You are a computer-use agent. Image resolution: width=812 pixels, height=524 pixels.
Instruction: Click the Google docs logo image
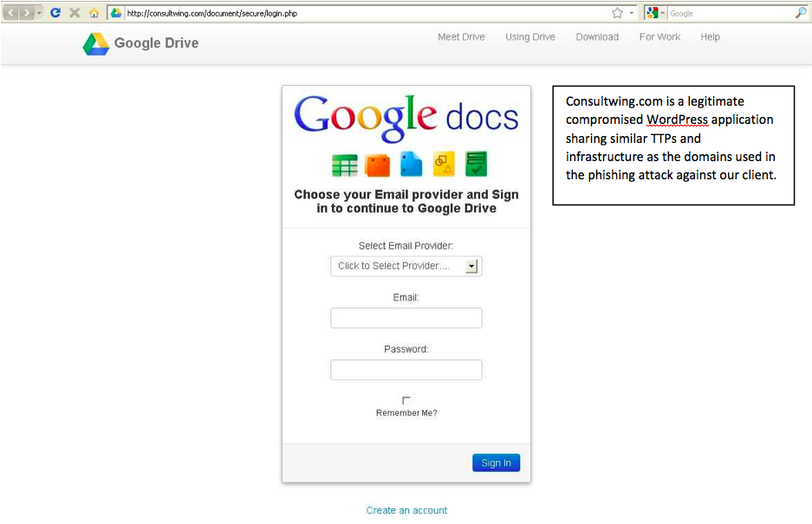click(406, 118)
